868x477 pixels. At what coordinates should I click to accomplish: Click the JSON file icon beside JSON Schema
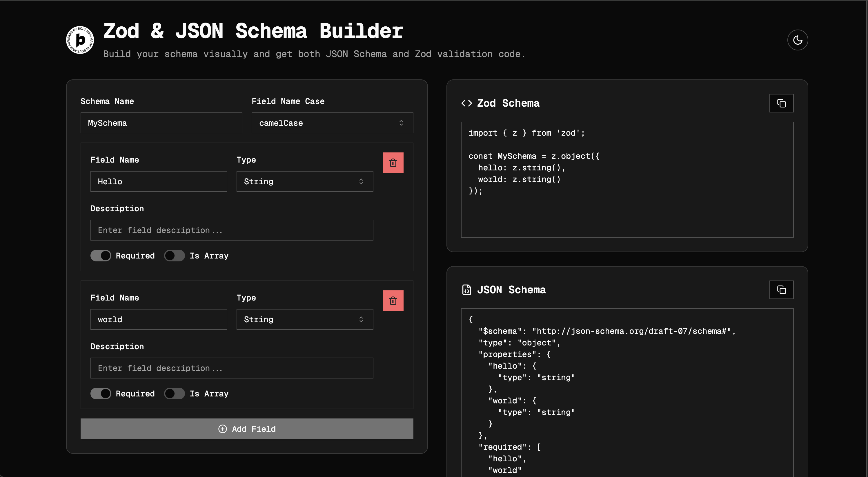pos(467,290)
